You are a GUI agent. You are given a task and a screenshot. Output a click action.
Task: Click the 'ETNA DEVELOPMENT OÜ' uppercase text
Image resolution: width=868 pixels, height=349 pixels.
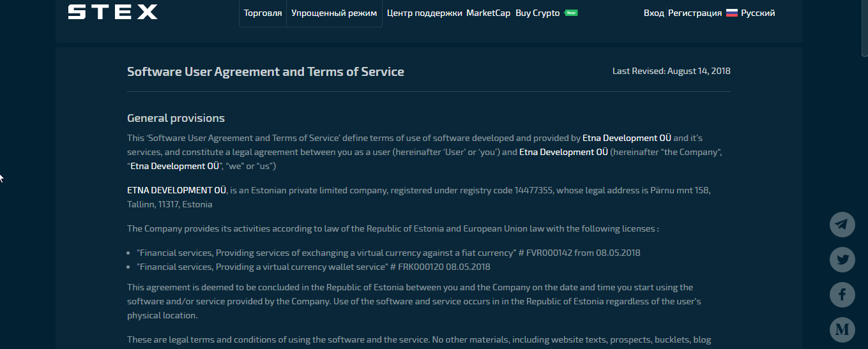pyautogui.click(x=177, y=190)
